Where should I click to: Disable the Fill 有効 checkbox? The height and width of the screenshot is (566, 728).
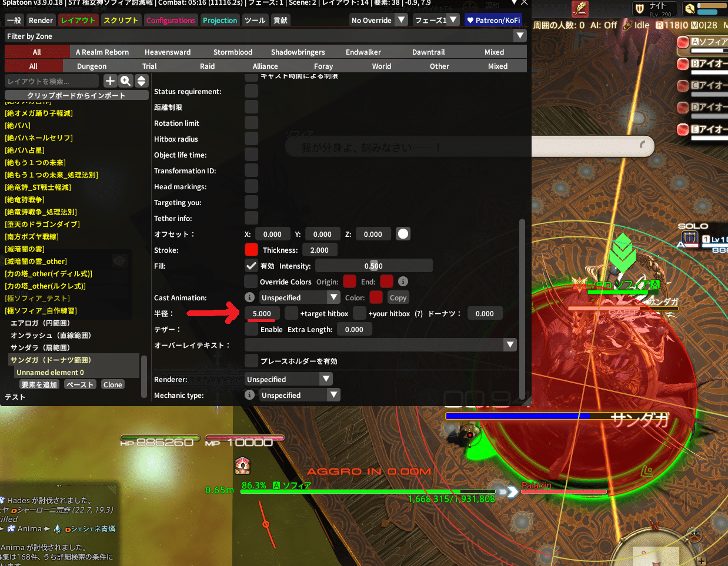(251, 266)
